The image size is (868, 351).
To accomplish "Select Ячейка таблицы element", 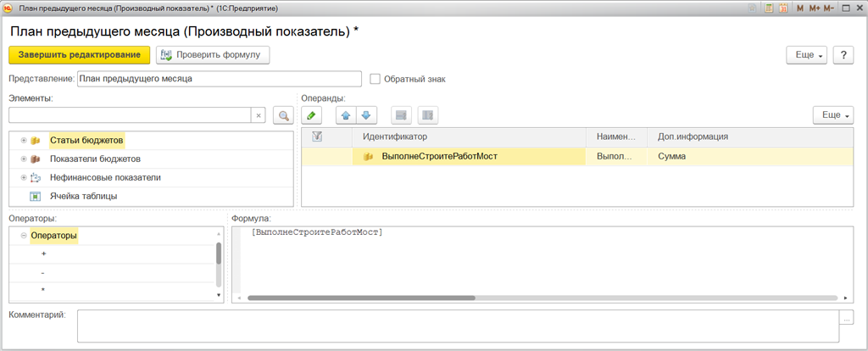I will (x=83, y=197).
